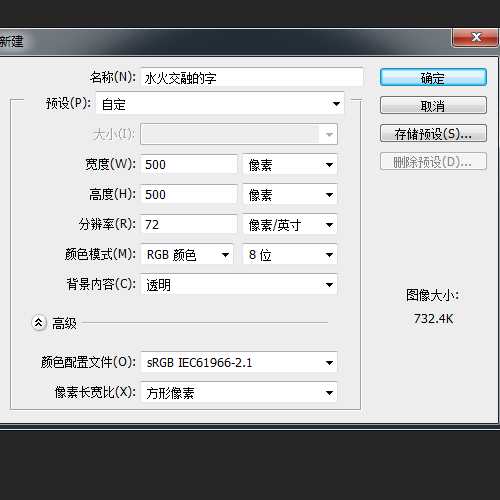The height and width of the screenshot is (500, 500).
Task: Open the width unit 像素 dropdown
Action: coord(290,164)
